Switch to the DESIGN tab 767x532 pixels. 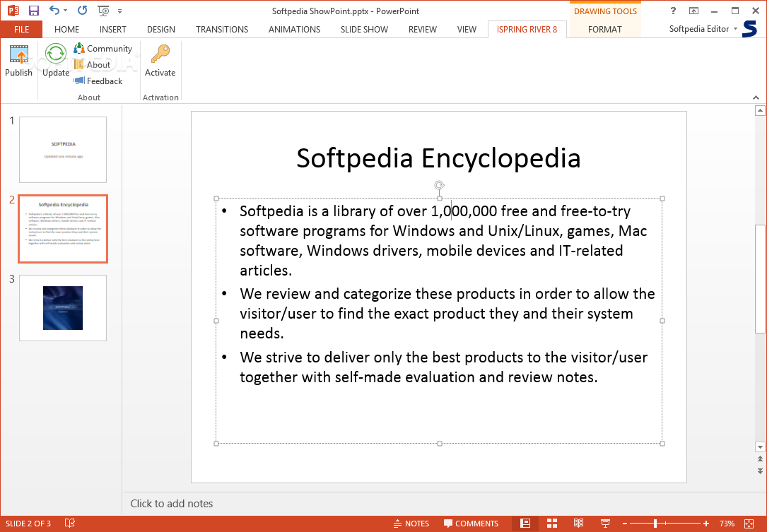[x=161, y=30]
